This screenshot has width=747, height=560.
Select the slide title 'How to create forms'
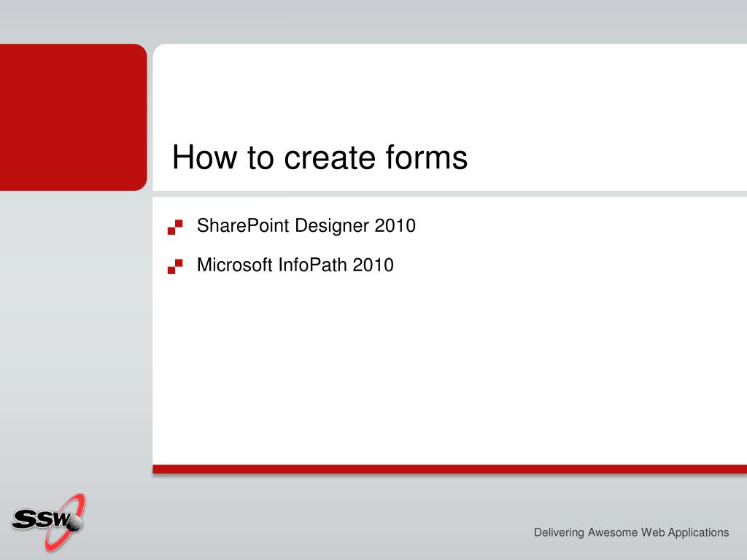pos(320,157)
